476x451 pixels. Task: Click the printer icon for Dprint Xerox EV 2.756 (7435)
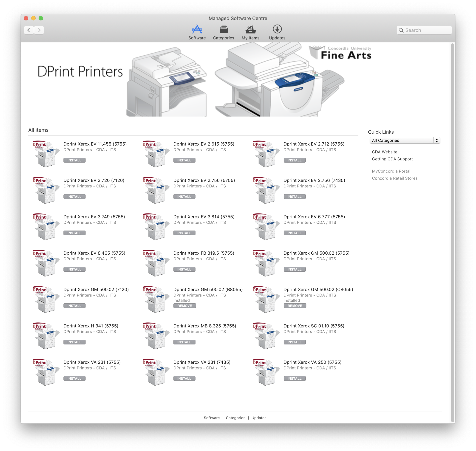[266, 190]
